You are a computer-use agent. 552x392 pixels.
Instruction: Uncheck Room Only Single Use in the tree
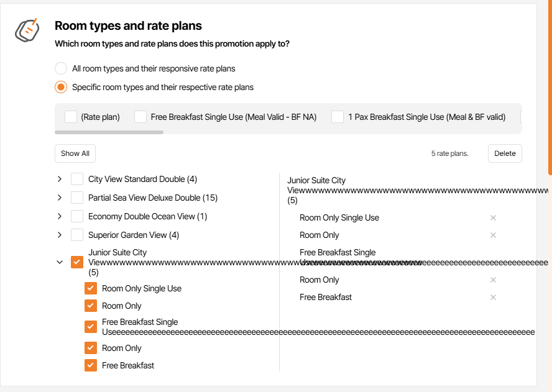(x=91, y=288)
